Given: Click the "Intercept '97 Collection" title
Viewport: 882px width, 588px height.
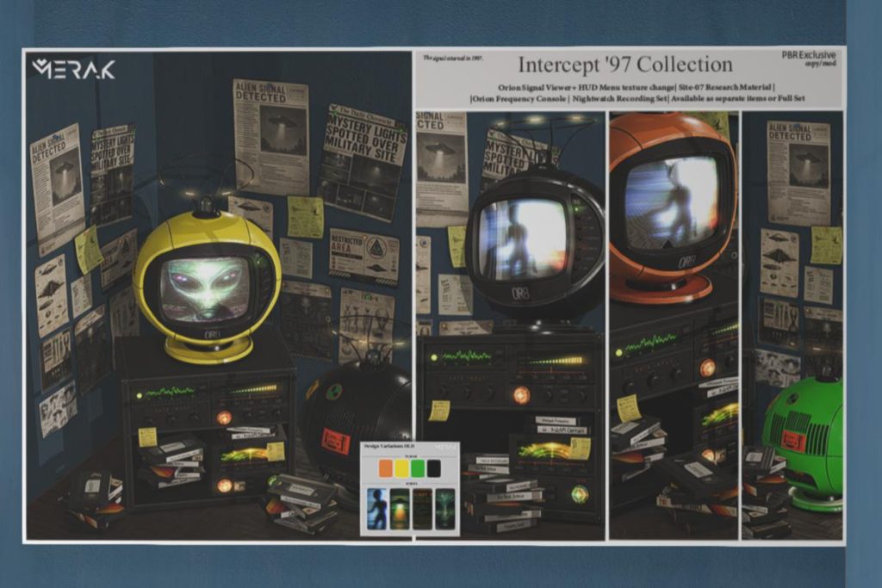Looking at the screenshot, I should tap(625, 65).
